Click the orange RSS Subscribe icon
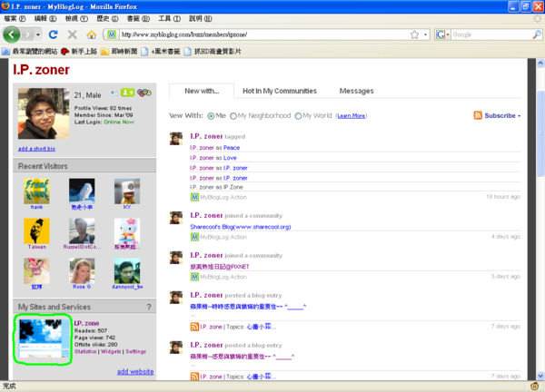The height and width of the screenshot is (392, 545). 478,115
